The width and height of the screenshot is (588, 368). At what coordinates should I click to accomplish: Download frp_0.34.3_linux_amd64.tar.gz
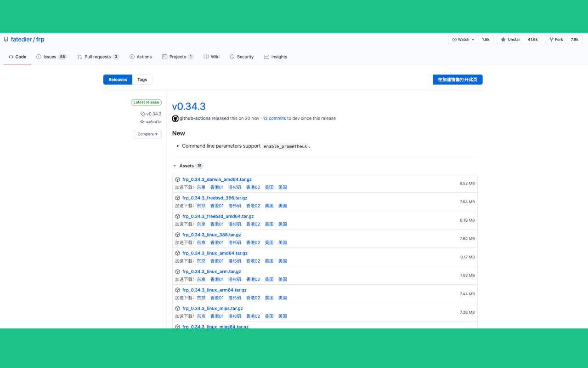[x=215, y=253]
